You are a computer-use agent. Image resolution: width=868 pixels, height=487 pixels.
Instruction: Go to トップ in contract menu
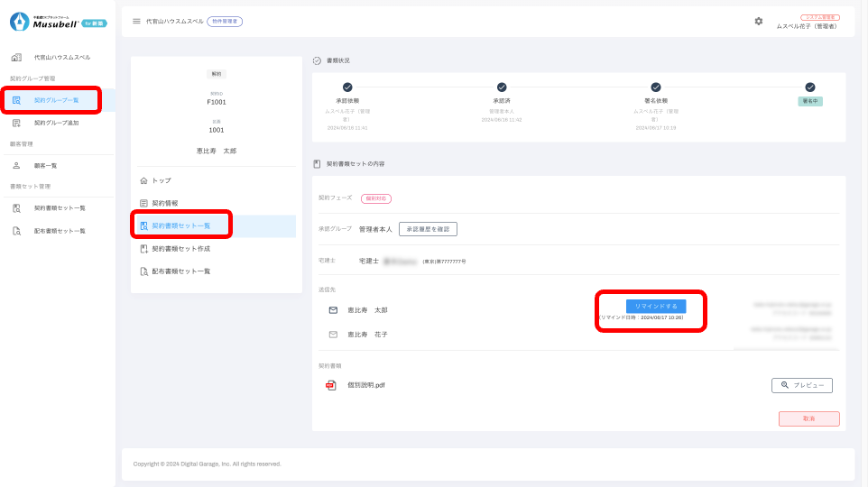(161, 180)
